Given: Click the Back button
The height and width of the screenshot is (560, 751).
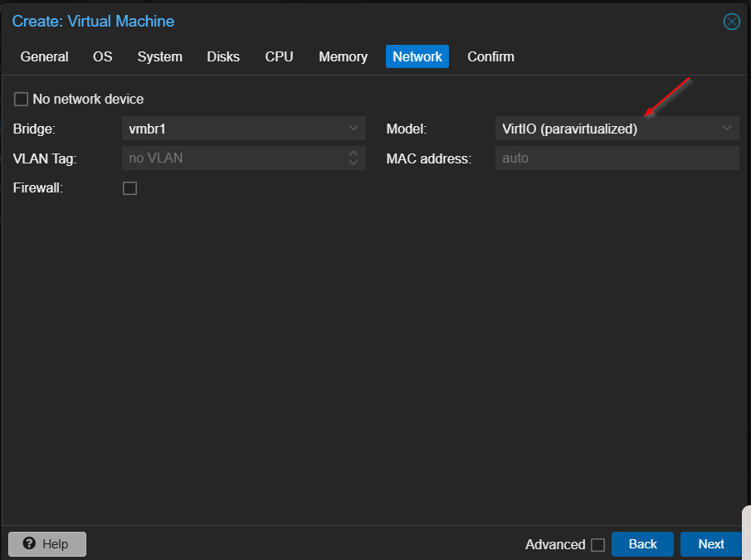Looking at the screenshot, I should tap(642, 544).
